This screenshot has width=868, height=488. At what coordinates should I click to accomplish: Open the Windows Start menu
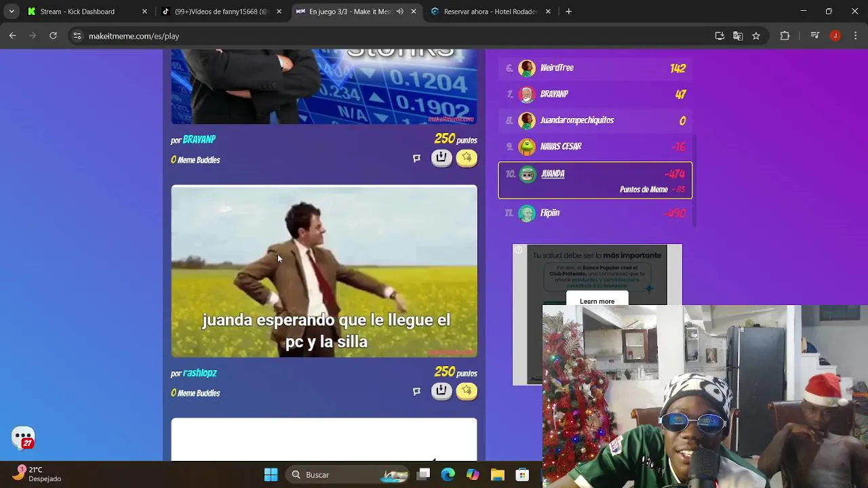(271, 474)
